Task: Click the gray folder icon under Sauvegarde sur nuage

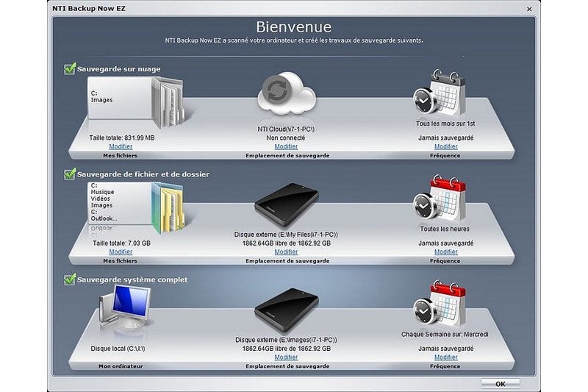Action: [168, 102]
